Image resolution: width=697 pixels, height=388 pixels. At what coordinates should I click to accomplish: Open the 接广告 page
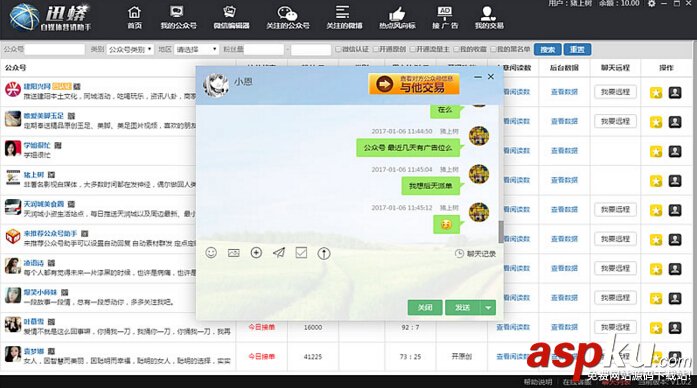click(x=445, y=18)
